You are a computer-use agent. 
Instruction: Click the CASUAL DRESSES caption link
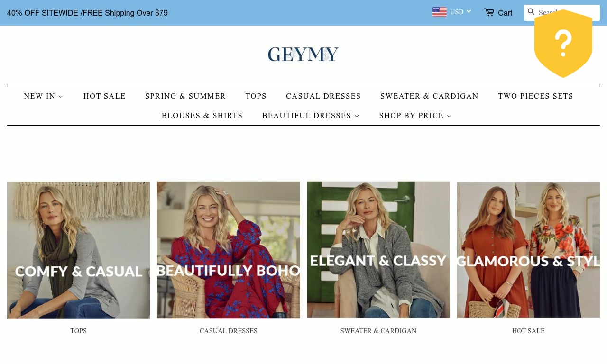tap(229, 331)
